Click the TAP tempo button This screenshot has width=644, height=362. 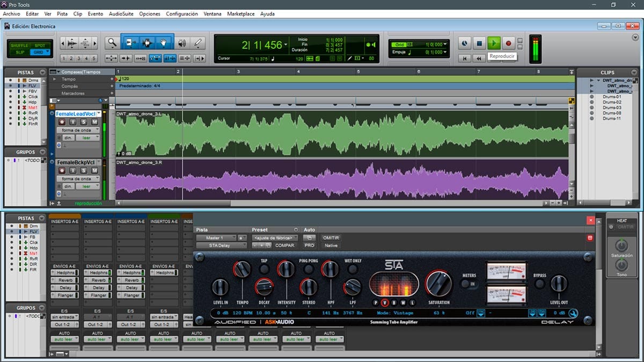pos(264,269)
